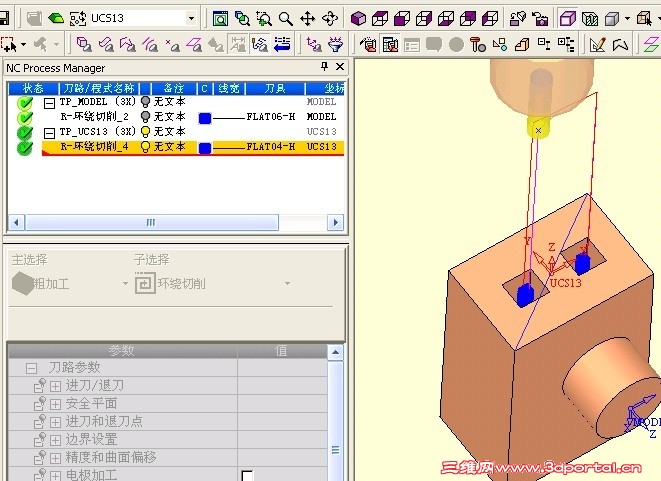Click the cube view with back face shaded
Screen dimensions: 661x481
pos(468,19)
